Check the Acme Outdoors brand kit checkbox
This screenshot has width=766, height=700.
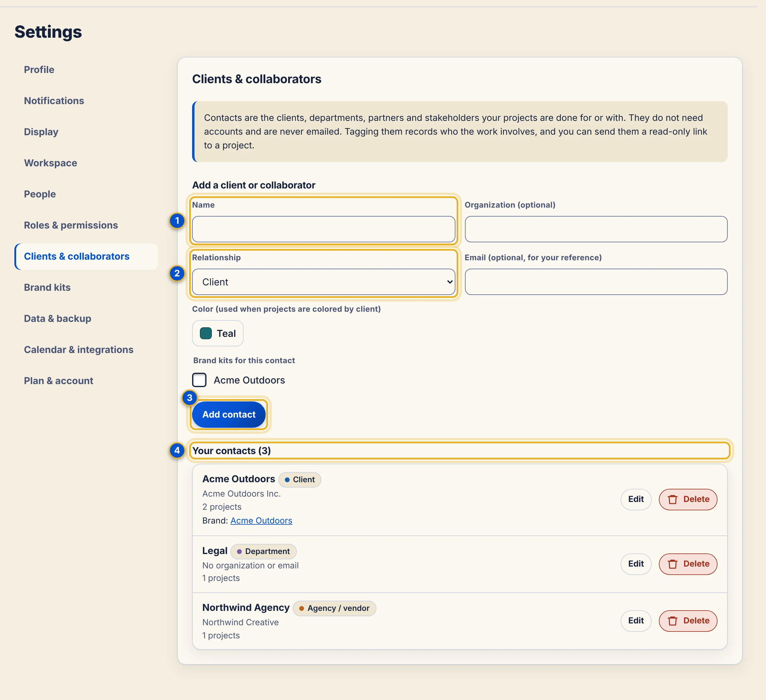[x=199, y=380]
